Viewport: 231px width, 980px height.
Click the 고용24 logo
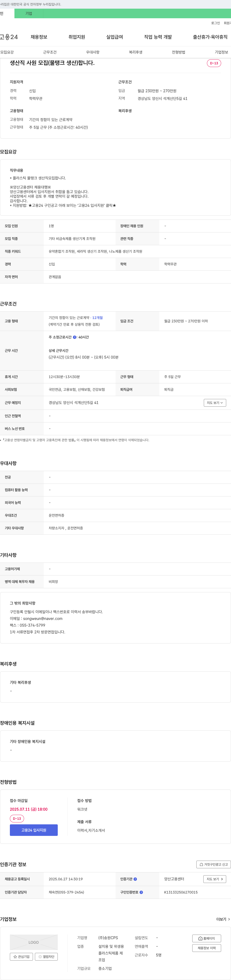9,37
